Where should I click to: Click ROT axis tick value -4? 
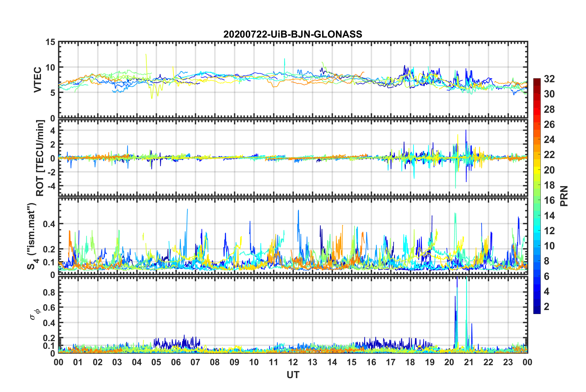(51, 186)
